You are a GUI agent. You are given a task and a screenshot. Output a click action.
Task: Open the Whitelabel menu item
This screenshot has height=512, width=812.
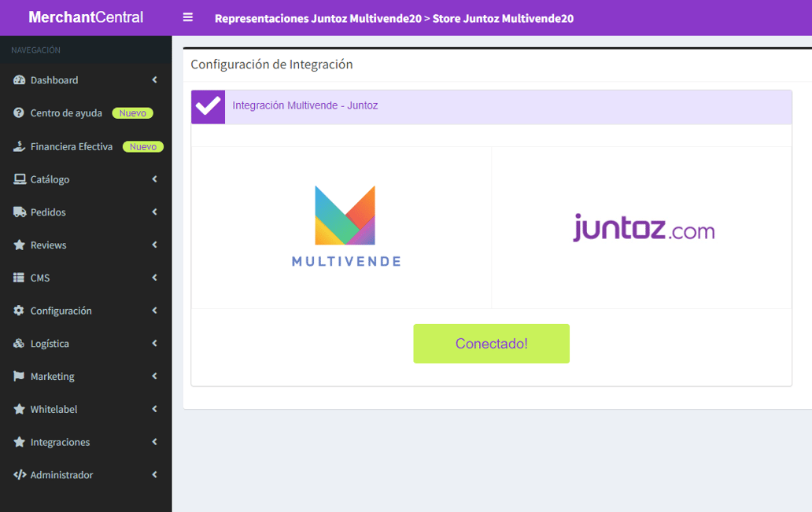click(86, 409)
